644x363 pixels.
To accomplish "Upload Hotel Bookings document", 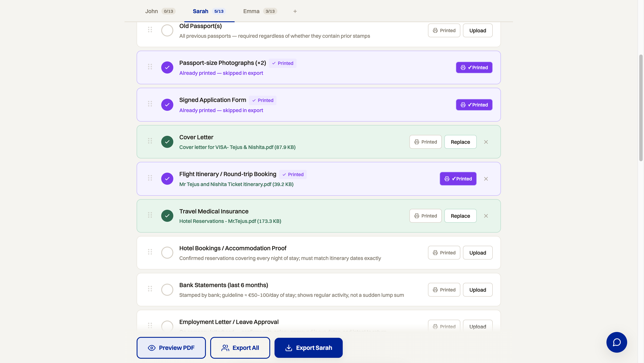I will pos(478,253).
